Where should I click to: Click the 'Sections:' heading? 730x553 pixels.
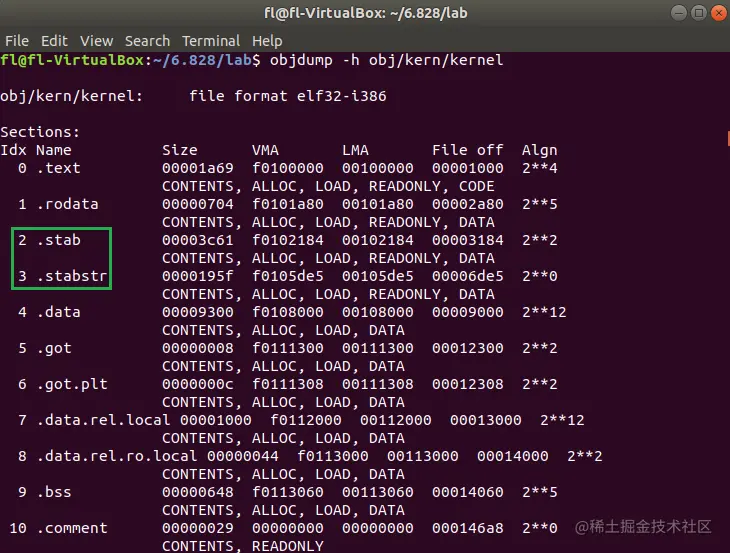coord(40,132)
